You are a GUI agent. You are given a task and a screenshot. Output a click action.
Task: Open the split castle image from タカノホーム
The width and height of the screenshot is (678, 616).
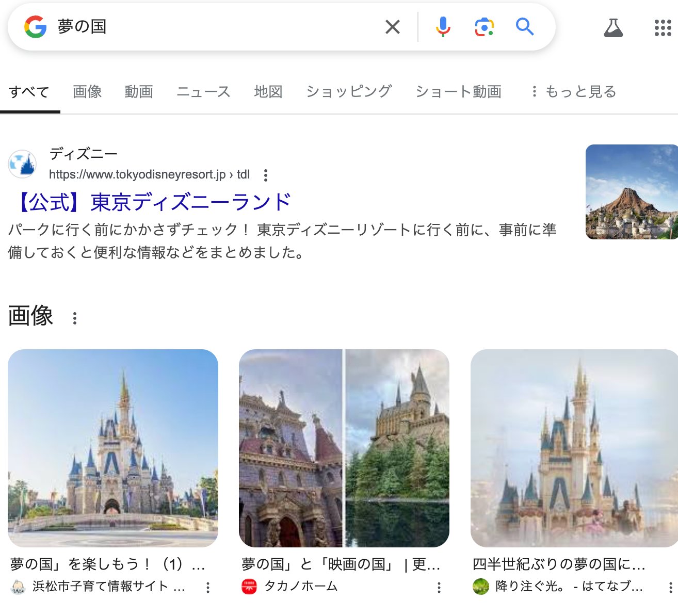(x=344, y=448)
